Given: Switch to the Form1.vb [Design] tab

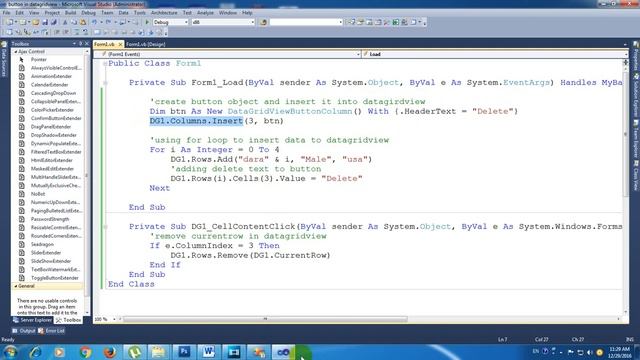Looking at the screenshot, I should tap(146, 44).
